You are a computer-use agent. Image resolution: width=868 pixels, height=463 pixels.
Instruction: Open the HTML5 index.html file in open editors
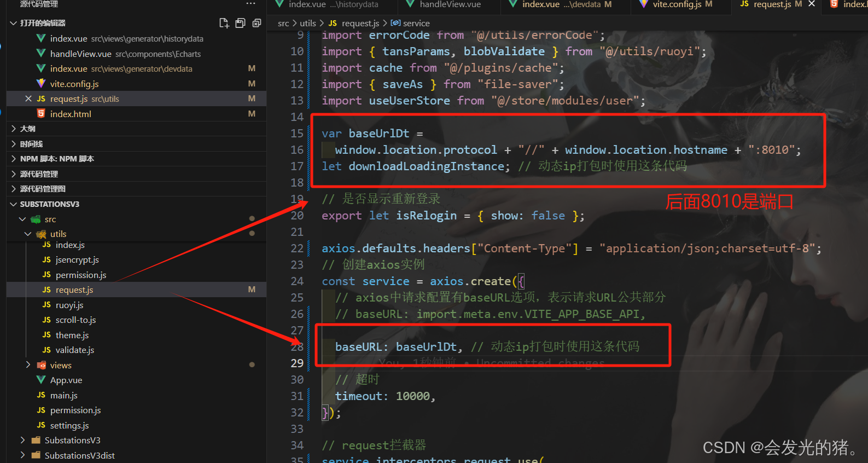click(x=71, y=114)
